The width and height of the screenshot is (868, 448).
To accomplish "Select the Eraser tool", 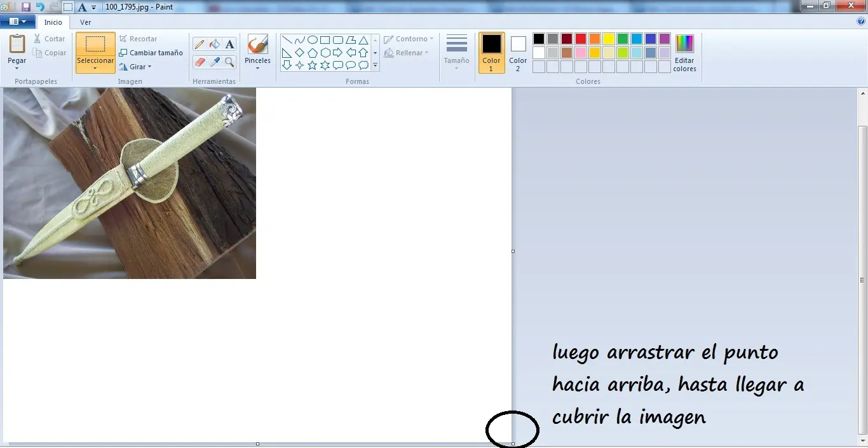I will tap(200, 62).
